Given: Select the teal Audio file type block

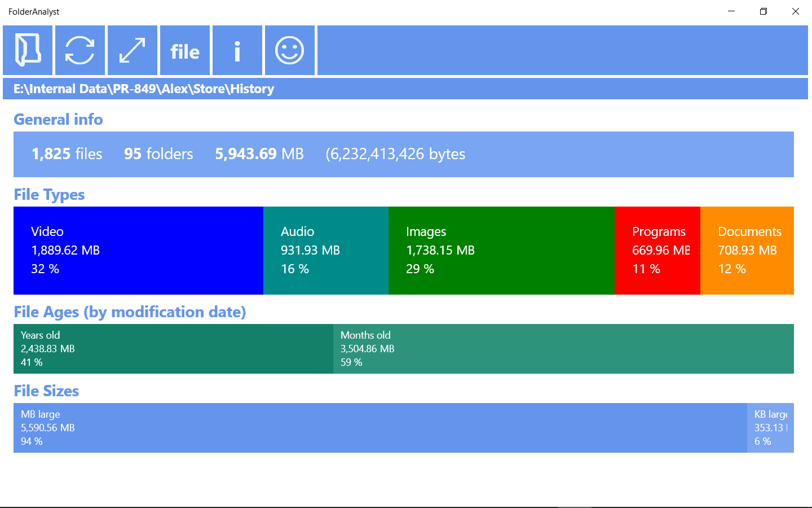Looking at the screenshot, I should point(326,251).
